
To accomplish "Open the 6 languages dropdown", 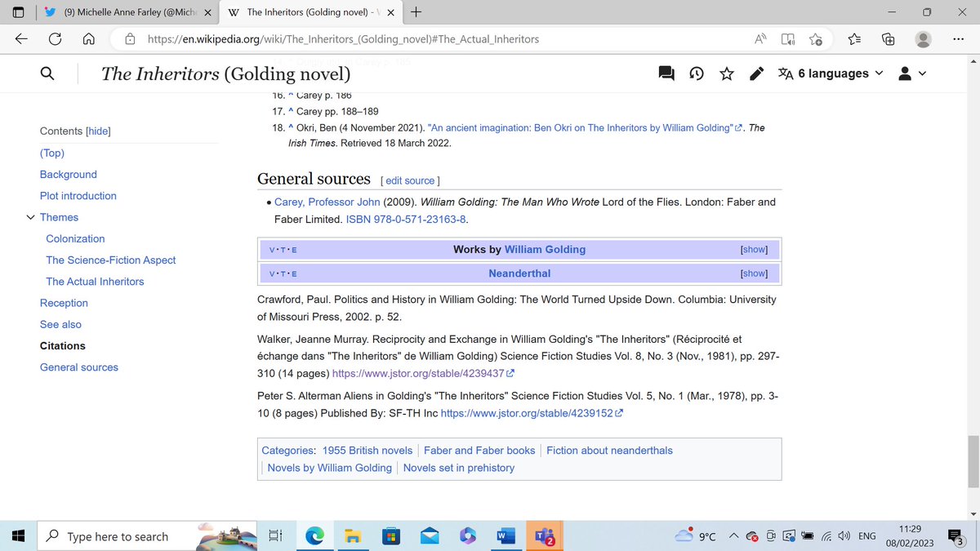I will (x=831, y=73).
